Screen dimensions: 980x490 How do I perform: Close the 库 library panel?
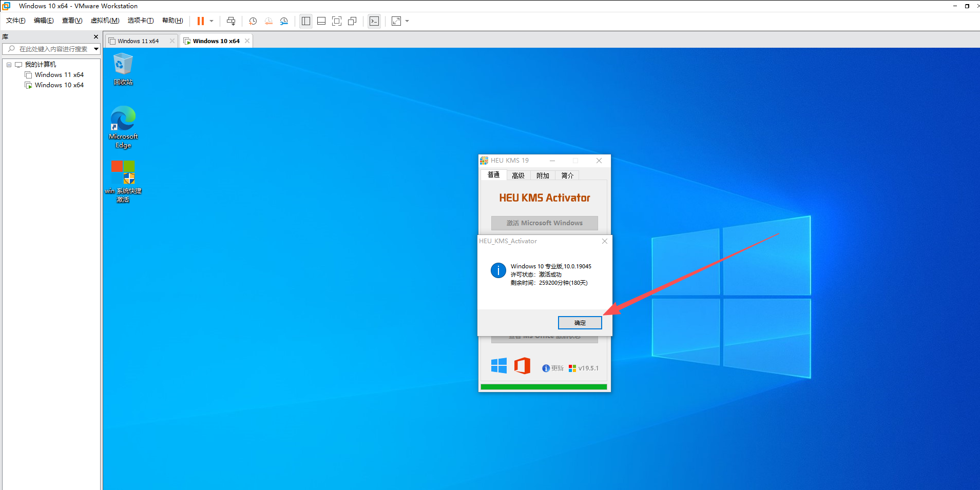[96, 37]
